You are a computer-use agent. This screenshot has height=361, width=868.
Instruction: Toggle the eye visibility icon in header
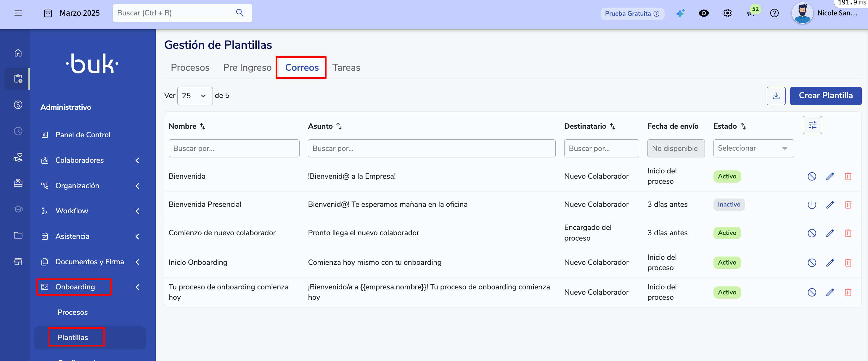(x=704, y=14)
